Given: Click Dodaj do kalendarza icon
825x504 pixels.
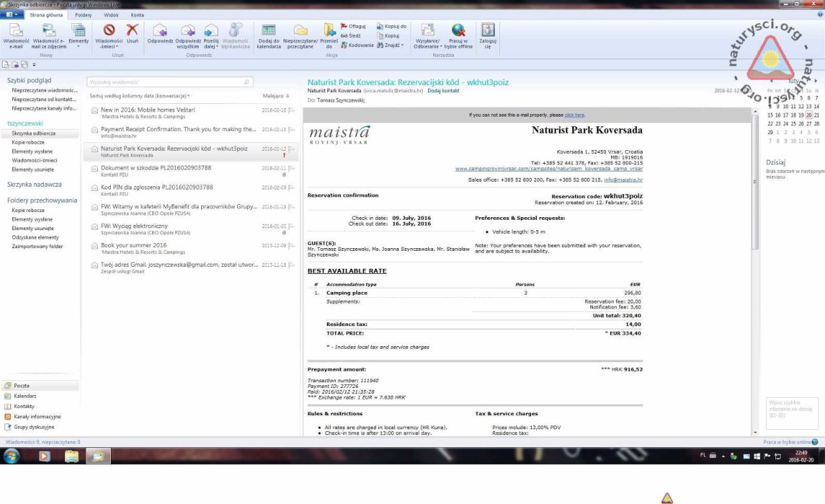Looking at the screenshot, I should (269, 36).
